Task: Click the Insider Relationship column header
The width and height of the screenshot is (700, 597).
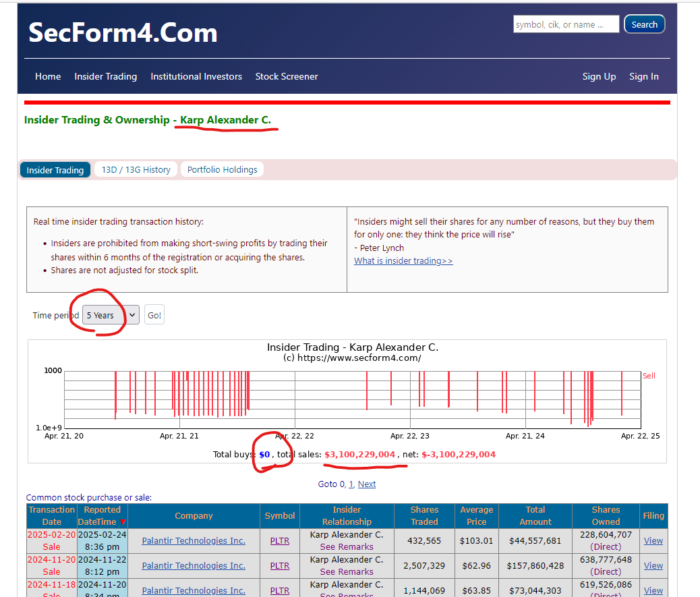Action: click(347, 516)
